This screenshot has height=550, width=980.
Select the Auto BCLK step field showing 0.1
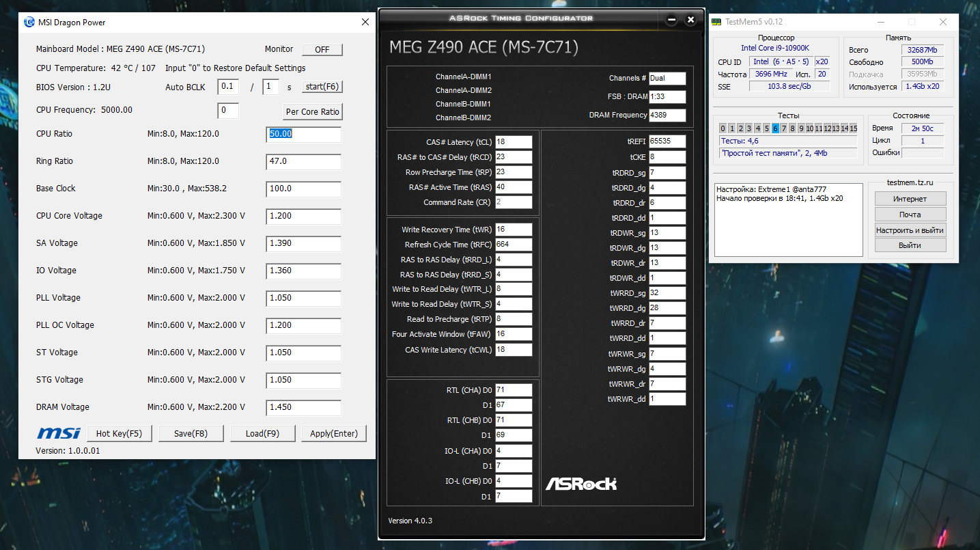coord(228,87)
